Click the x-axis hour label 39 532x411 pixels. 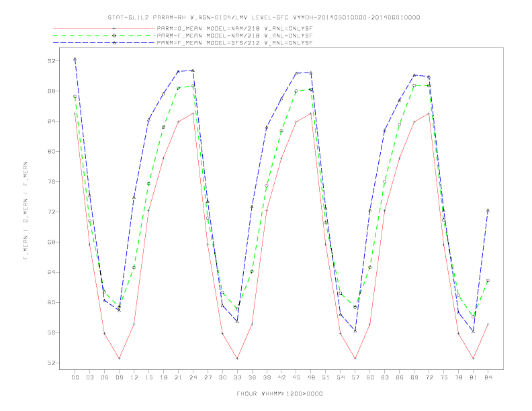click(267, 377)
